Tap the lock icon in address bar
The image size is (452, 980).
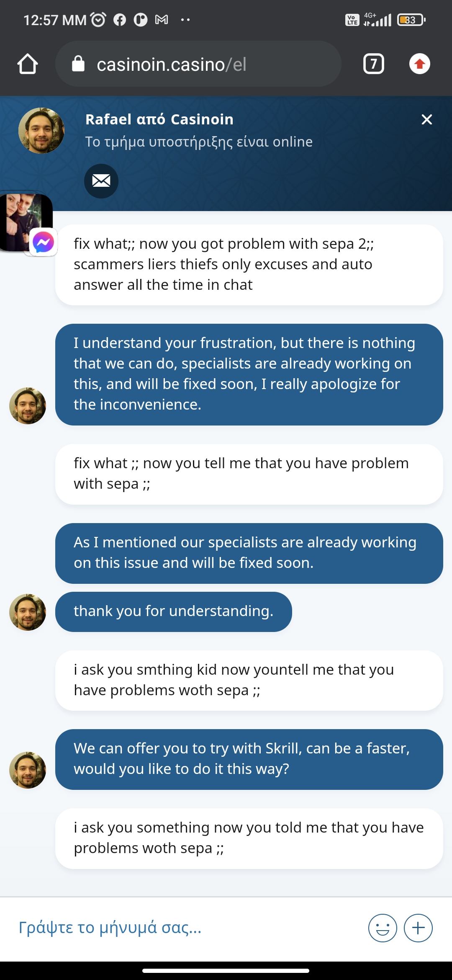(78, 64)
